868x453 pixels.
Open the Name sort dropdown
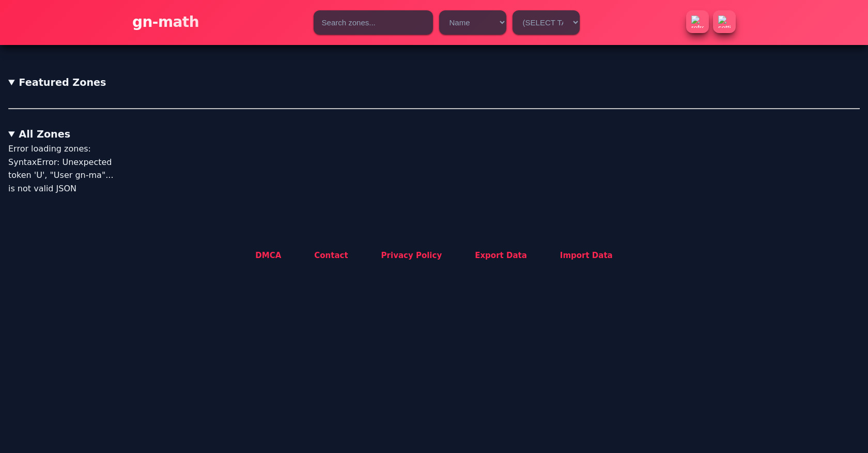click(472, 23)
